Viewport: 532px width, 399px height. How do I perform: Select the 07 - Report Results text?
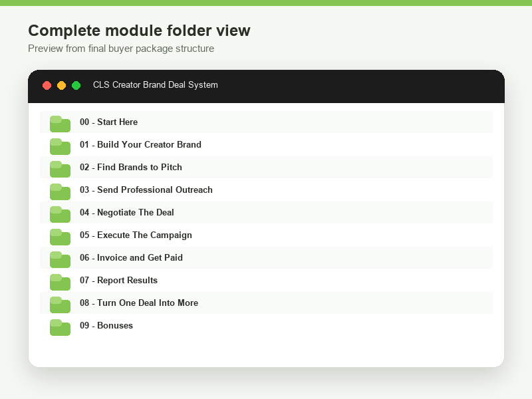119,280
